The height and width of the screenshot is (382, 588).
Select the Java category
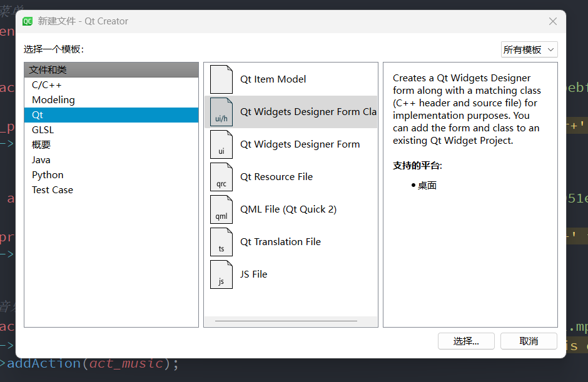(x=111, y=160)
